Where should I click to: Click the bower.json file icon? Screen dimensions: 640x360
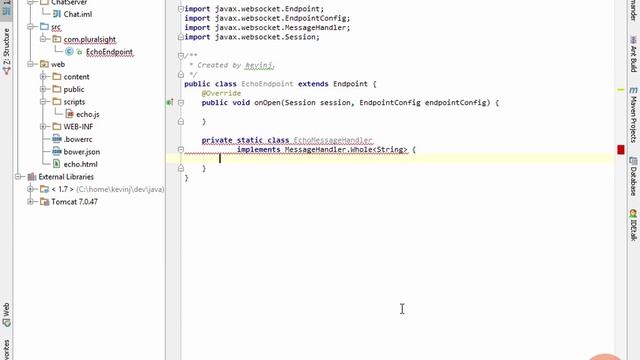point(57,152)
